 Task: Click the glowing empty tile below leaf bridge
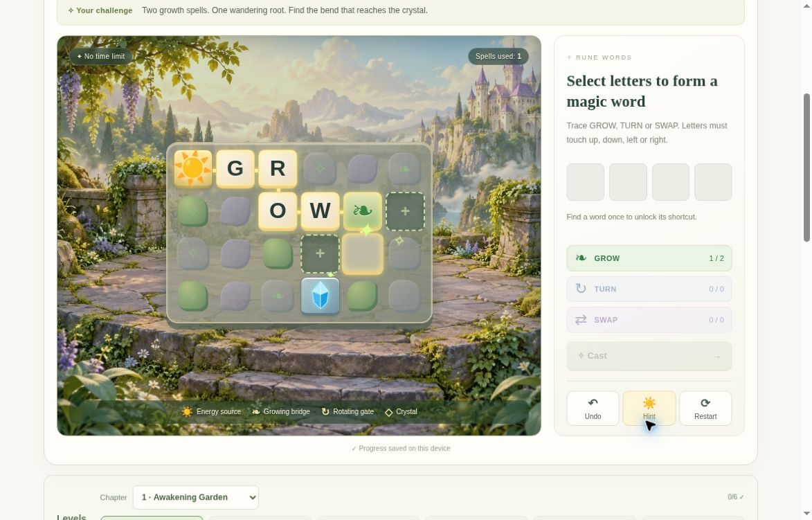coord(363,254)
